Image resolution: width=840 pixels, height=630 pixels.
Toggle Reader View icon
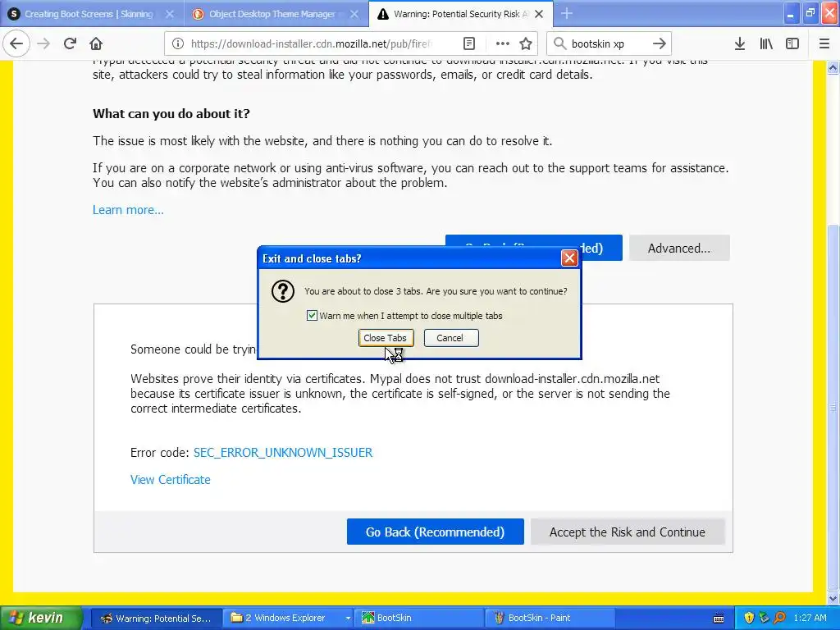pyautogui.click(x=468, y=43)
